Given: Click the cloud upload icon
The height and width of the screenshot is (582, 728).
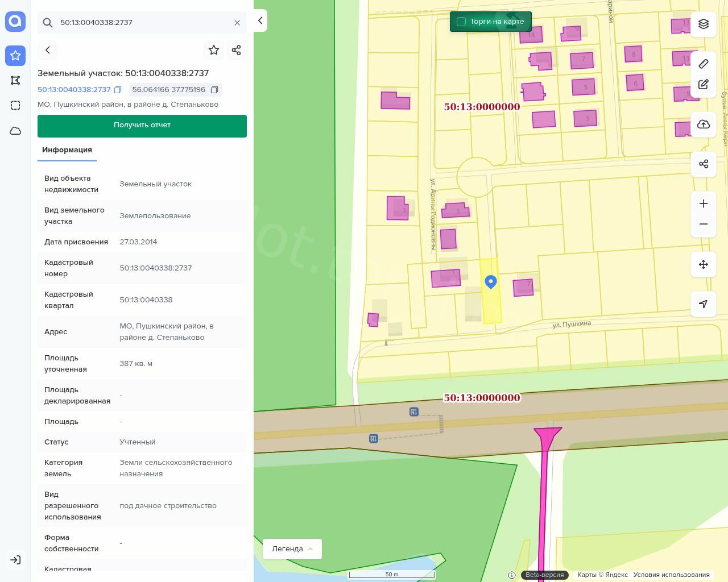Looking at the screenshot, I should (704, 124).
